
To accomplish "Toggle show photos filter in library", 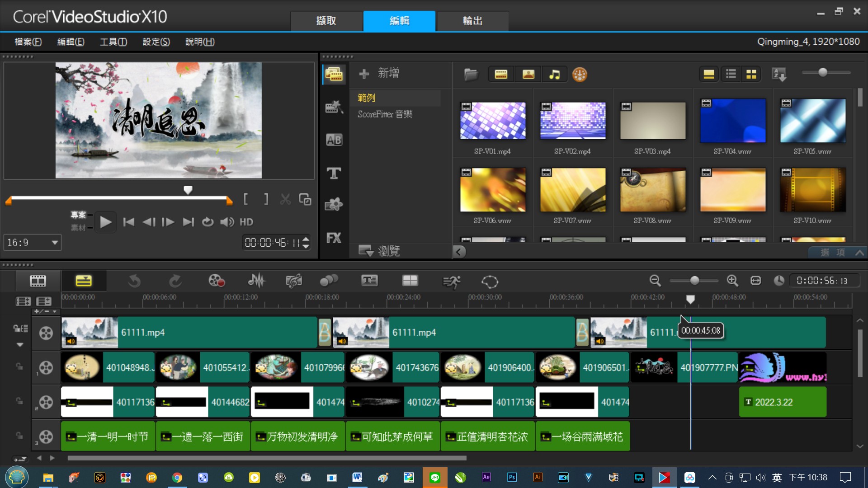I will pyautogui.click(x=528, y=74).
